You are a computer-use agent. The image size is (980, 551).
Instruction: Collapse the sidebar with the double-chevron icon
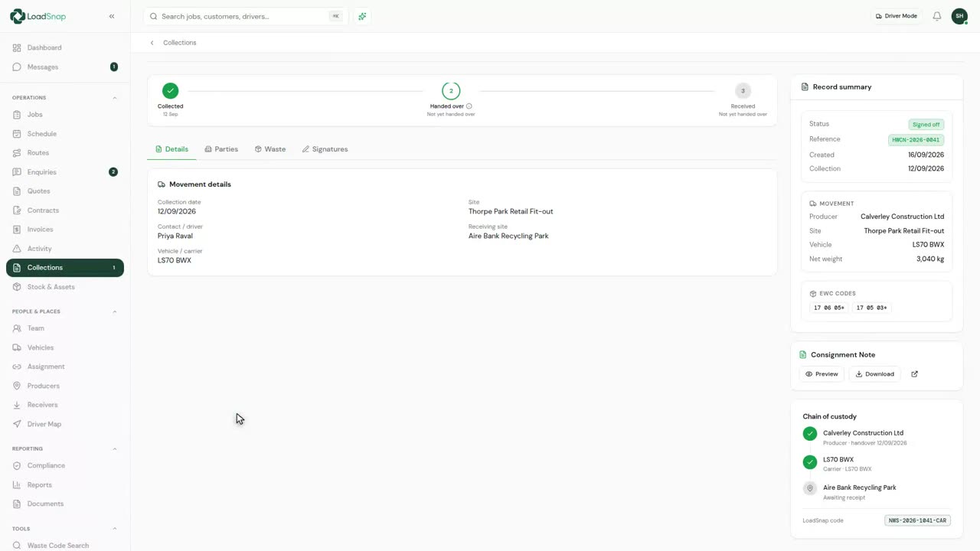112,16
